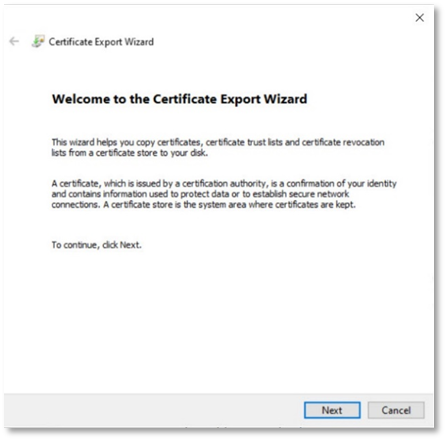Screen dimensions: 446x440
Task: Click the line 'lists from a certificate store to your disk.'
Action: click(x=130, y=153)
